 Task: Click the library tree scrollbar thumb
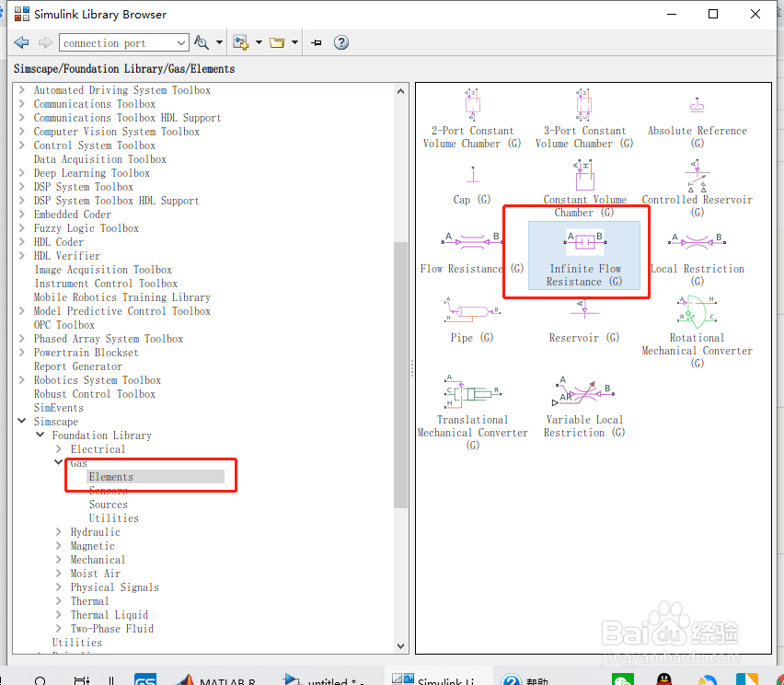tap(400, 376)
